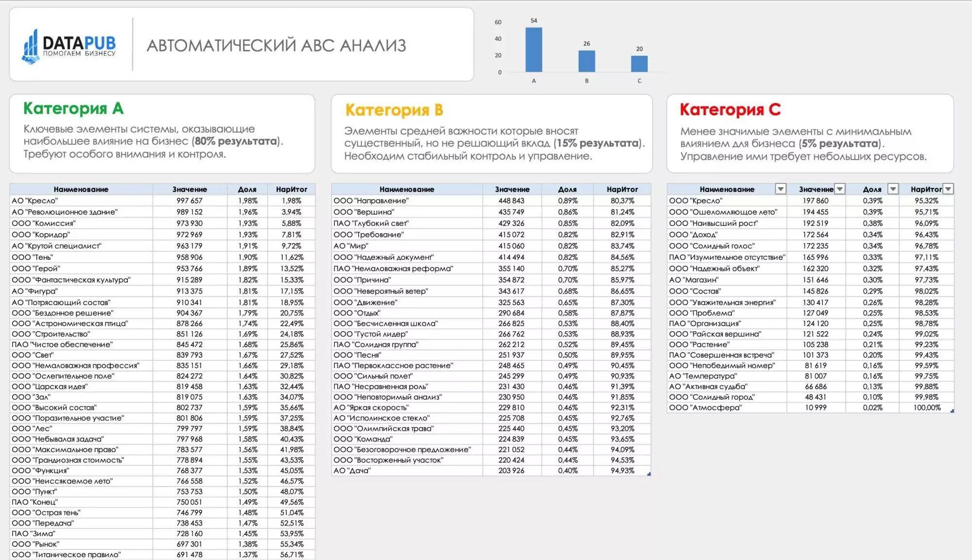Select the 'Категория C' heading
Screen dimensions: 972x560
coord(730,110)
